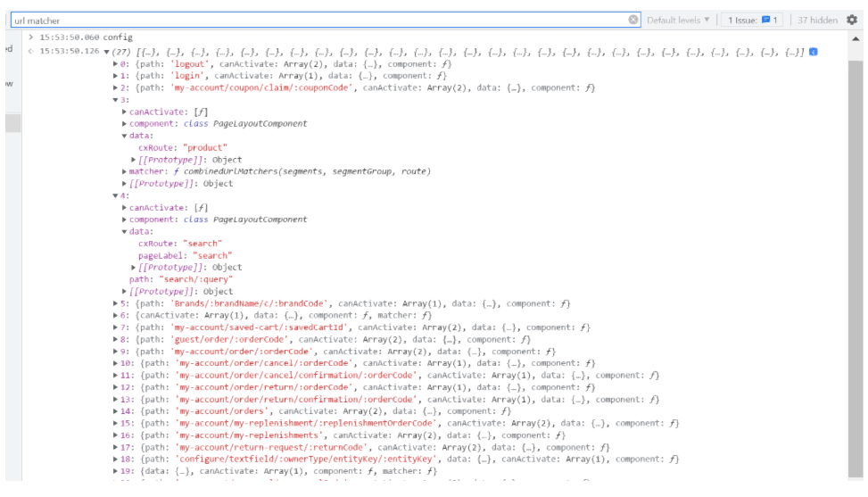868x497 pixels.
Task: Expand item 10 order cancel route
Action: 115,364
